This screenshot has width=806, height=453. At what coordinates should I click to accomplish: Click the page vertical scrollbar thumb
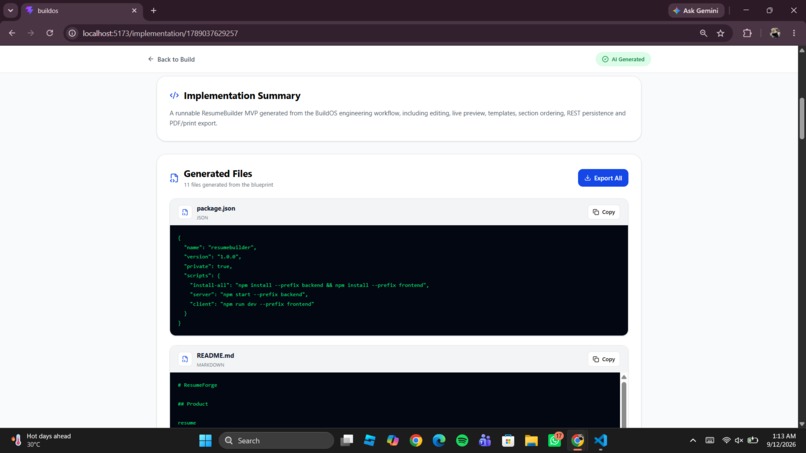tap(801, 117)
